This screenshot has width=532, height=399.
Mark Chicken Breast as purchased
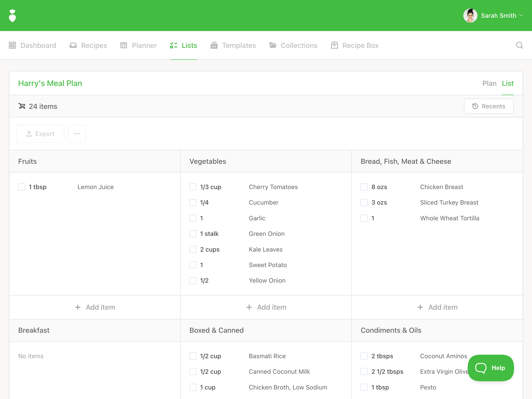[x=364, y=187]
